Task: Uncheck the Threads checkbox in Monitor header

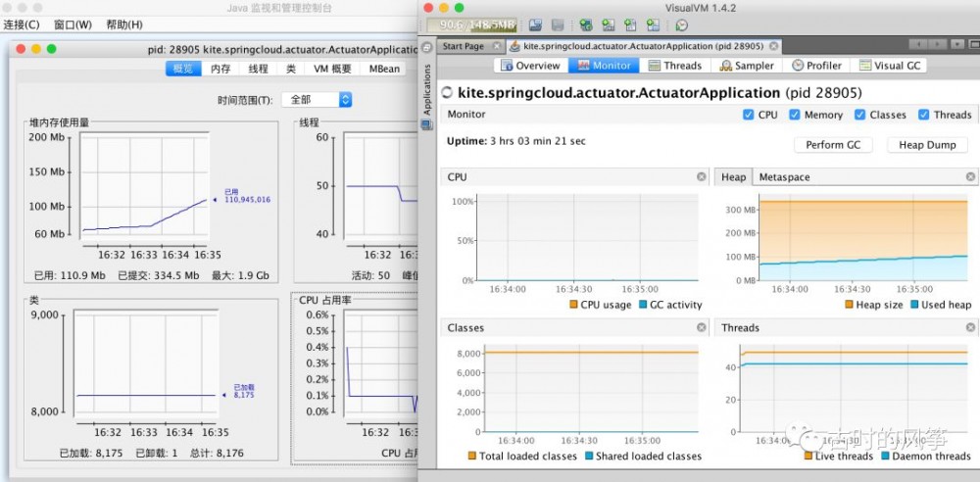Action: [x=924, y=115]
